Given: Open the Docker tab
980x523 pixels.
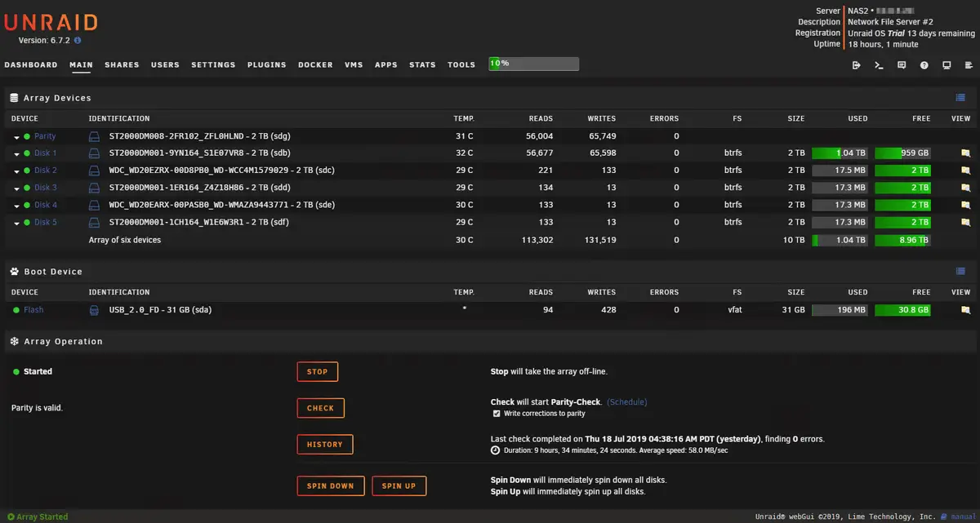Looking at the screenshot, I should click(315, 64).
